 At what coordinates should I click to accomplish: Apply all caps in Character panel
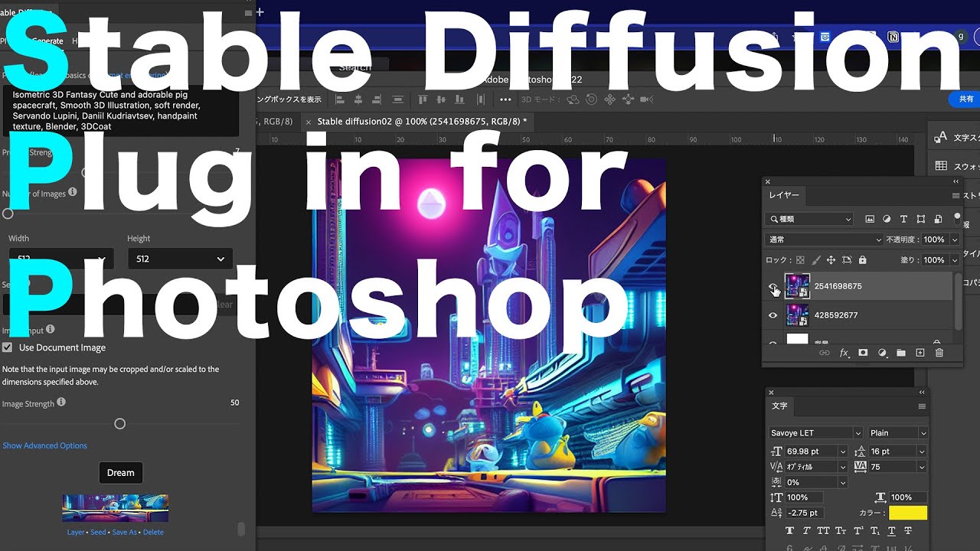point(824,531)
